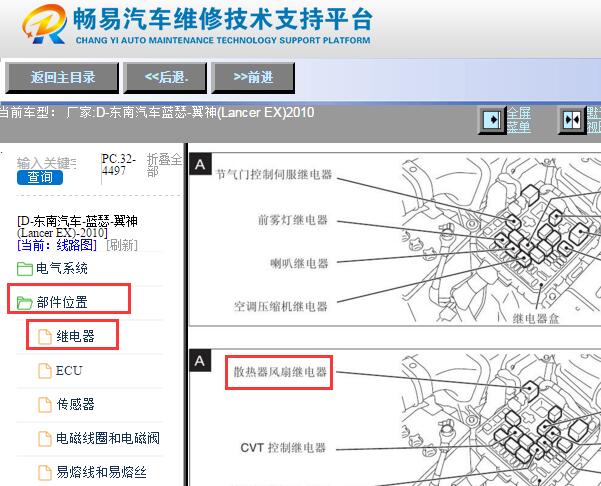Open the ECU tree entry

pos(69,371)
